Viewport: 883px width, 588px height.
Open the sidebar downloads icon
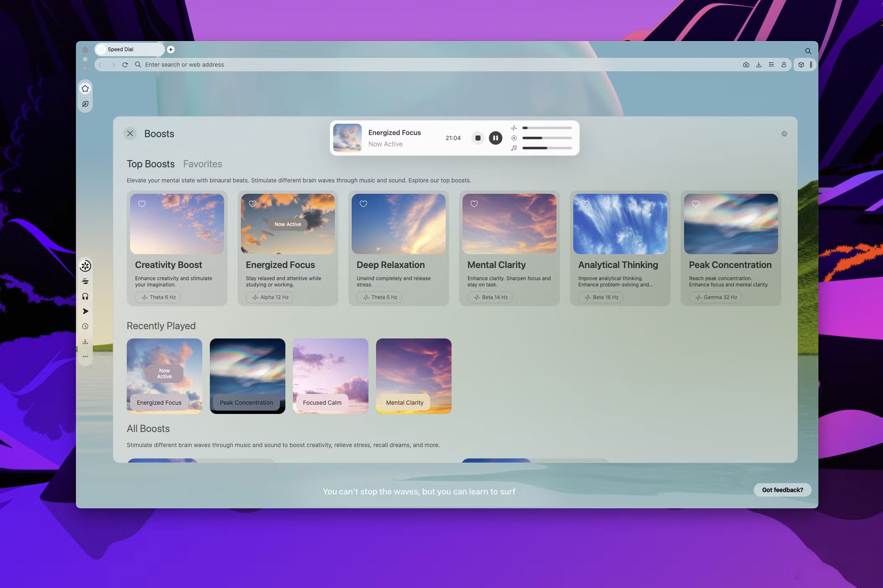(x=85, y=341)
